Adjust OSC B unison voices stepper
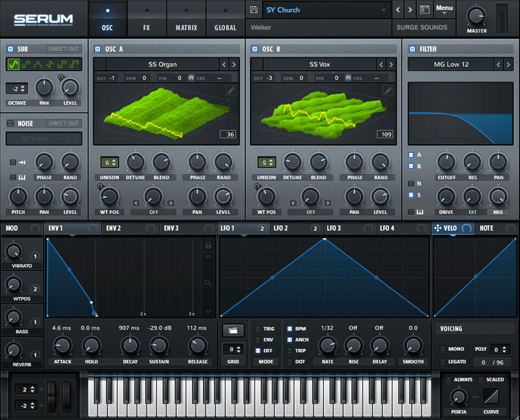Viewport: 520px width, 420px height. (x=267, y=162)
